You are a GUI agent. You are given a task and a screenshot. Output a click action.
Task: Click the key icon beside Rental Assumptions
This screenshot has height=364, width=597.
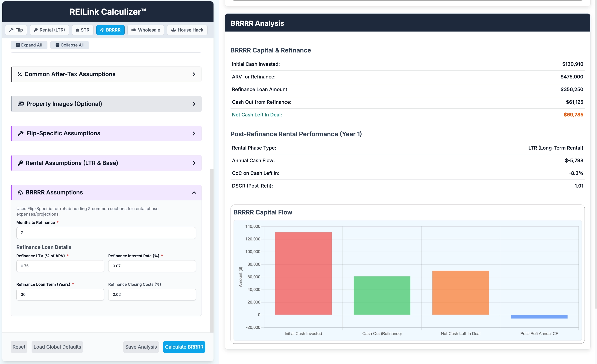[20, 163]
